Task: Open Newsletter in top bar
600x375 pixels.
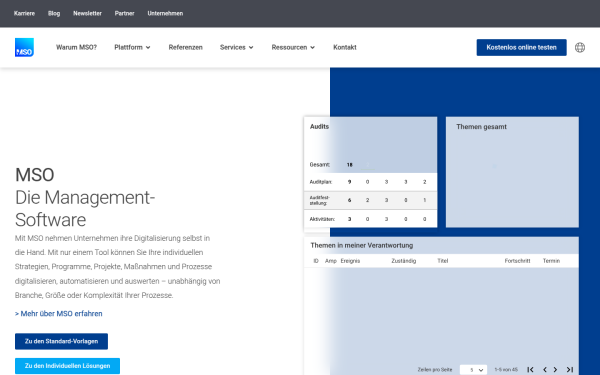Action: pos(87,13)
